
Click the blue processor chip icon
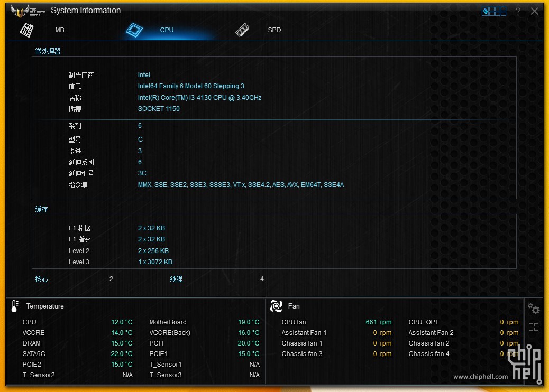(134, 30)
